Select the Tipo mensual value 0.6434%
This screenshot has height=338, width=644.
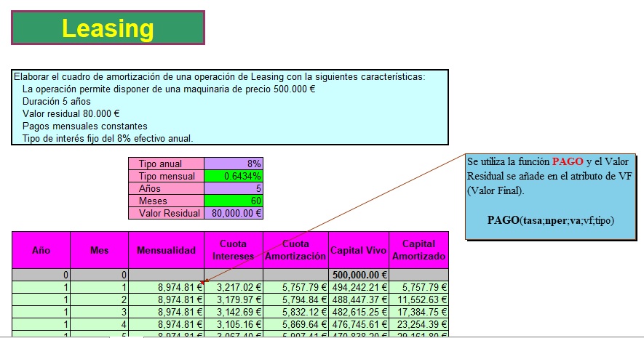tap(234, 176)
